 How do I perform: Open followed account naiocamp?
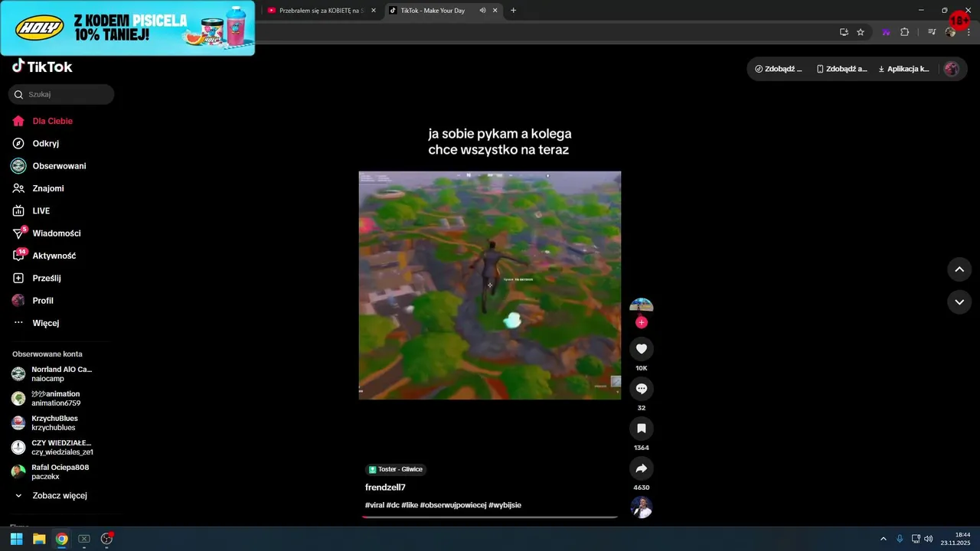[x=61, y=374]
